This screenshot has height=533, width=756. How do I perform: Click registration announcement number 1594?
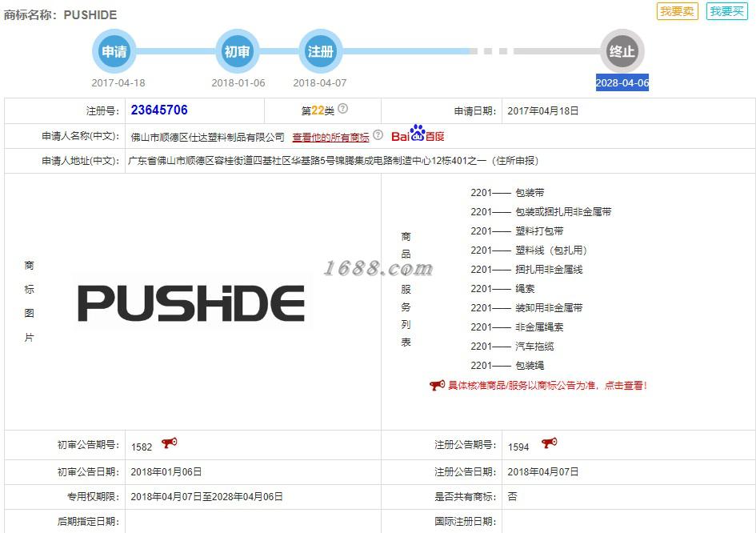tap(518, 447)
